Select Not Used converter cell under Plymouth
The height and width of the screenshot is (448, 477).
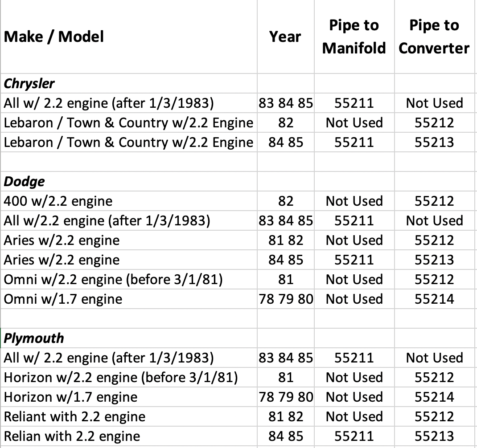pos(434,358)
